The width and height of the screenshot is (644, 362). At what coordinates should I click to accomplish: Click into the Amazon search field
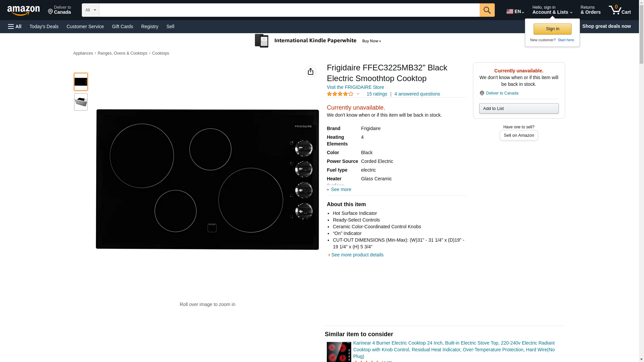288,10
